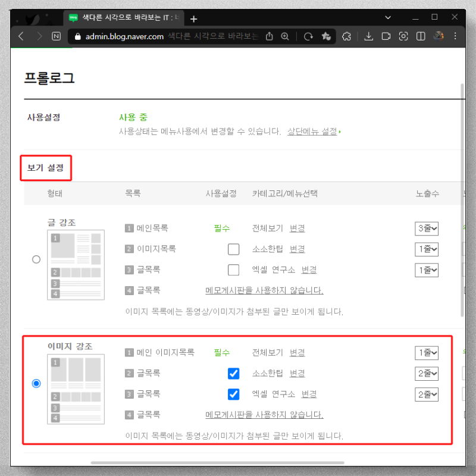This screenshot has height=476, width=476.
Task: Click 변경 link for 메인 이미지목록 전체보기
Action: (297, 353)
